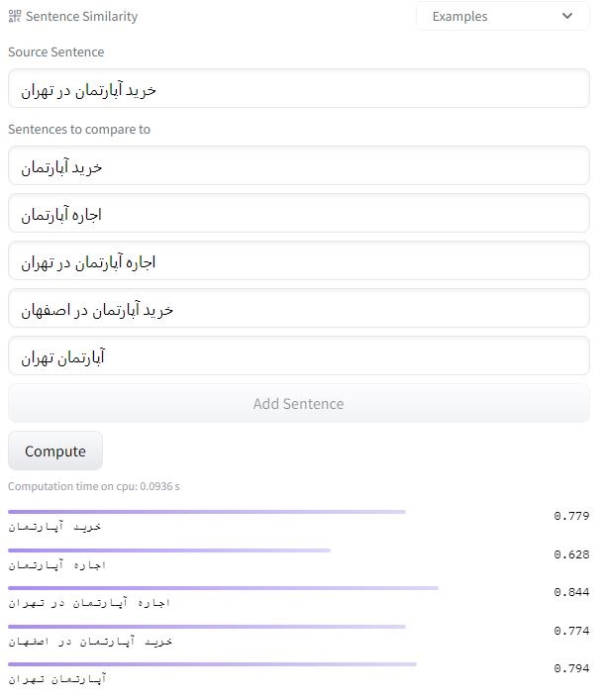Click the chevron arrow in Examples
The width and height of the screenshot is (604, 700).
(x=567, y=16)
